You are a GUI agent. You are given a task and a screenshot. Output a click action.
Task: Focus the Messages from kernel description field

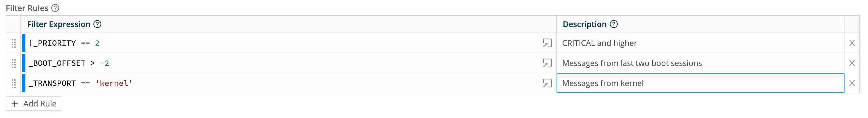(700, 83)
